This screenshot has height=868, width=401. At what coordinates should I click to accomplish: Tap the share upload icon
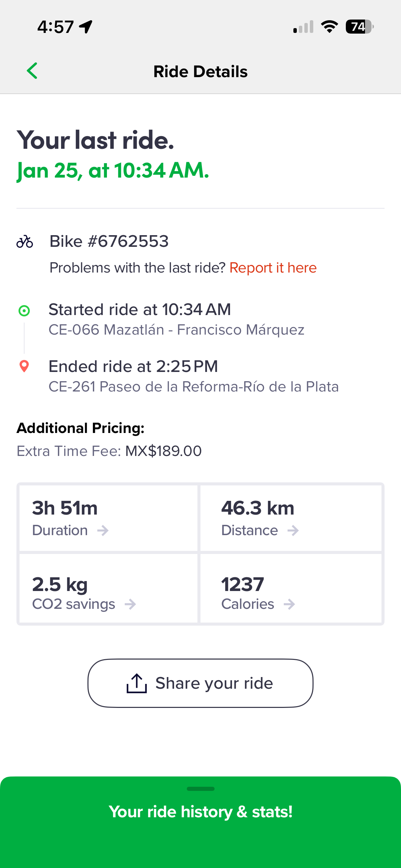(x=137, y=683)
